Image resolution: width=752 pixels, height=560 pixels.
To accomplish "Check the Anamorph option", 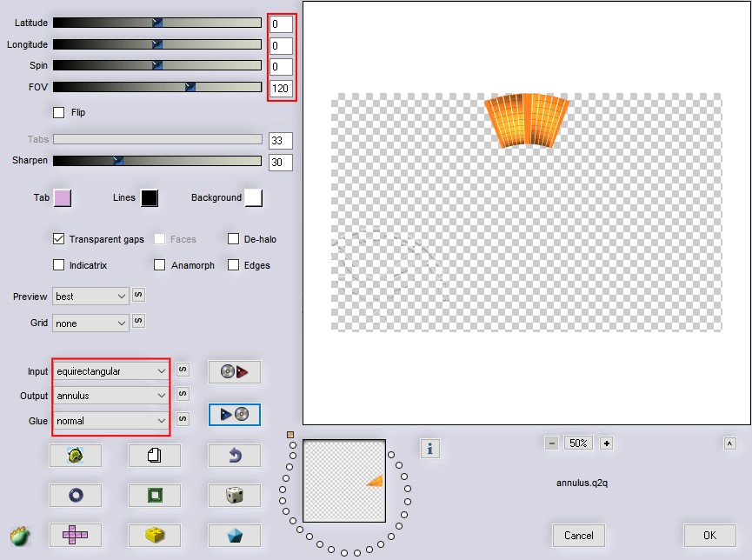I will [x=160, y=265].
